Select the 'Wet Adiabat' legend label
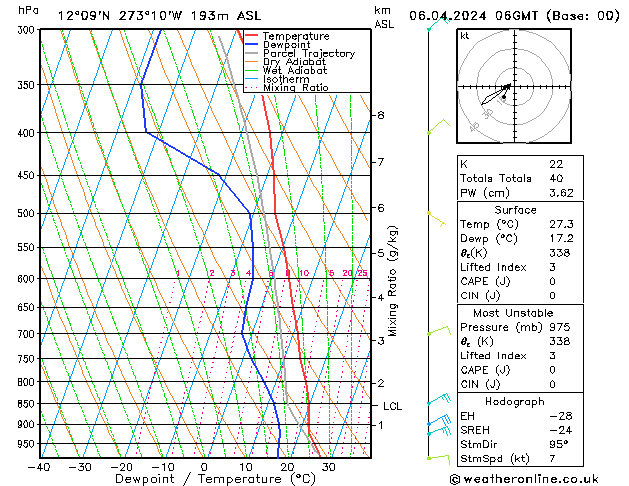This screenshot has height=486, width=629. click(x=295, y=70)
